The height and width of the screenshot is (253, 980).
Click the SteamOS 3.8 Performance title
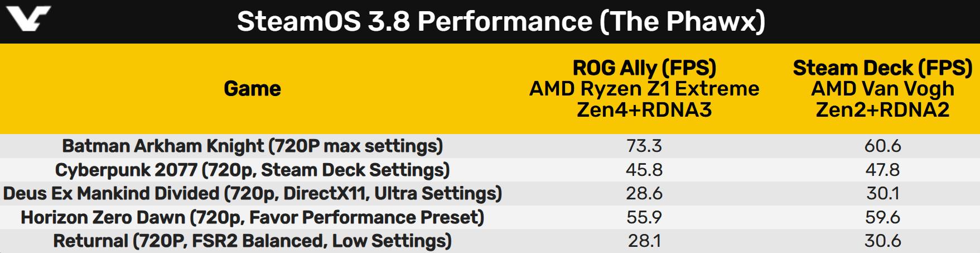(x=501, y=22)
